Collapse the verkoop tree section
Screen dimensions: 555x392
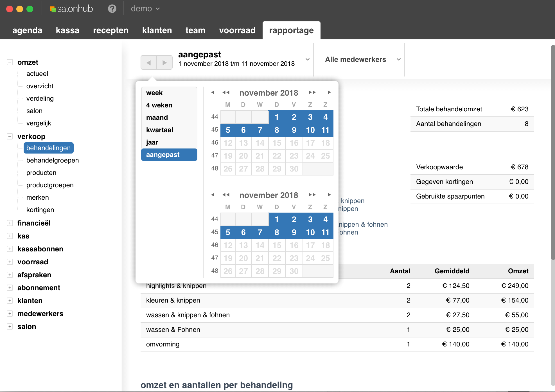pos(10,136)
